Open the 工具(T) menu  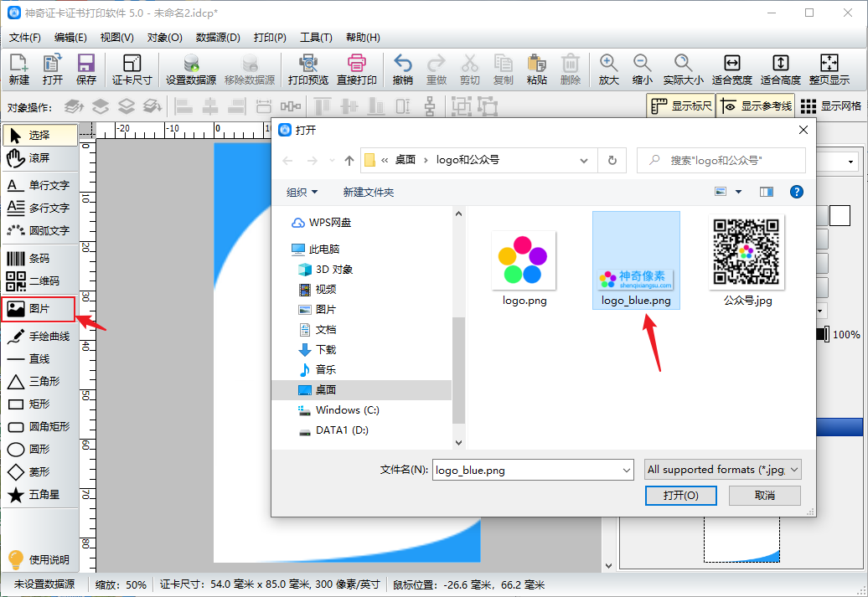316,38
